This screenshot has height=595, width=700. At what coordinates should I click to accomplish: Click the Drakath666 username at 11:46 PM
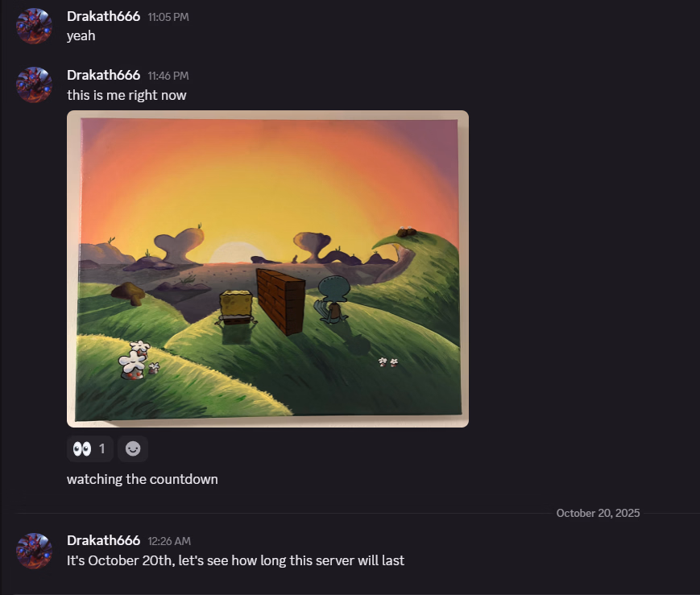pyautogui.click(x=104, y=76)
